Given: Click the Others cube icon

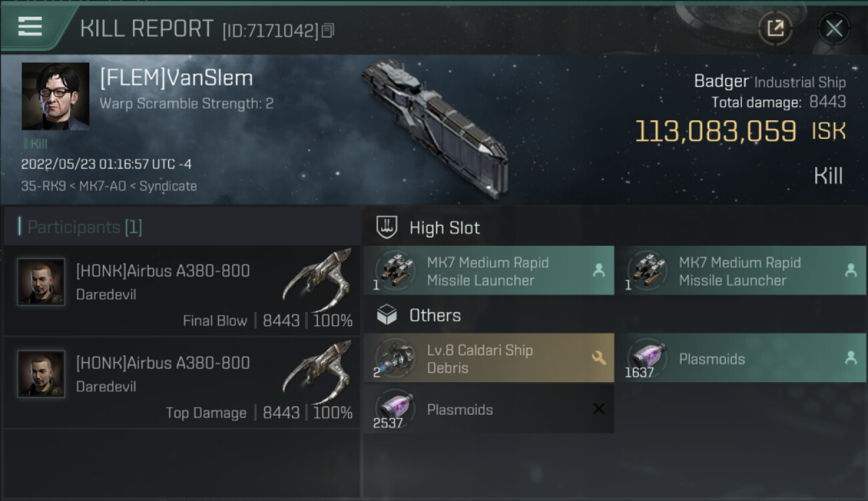Looking at the screenshot, I should coord(387,315).
